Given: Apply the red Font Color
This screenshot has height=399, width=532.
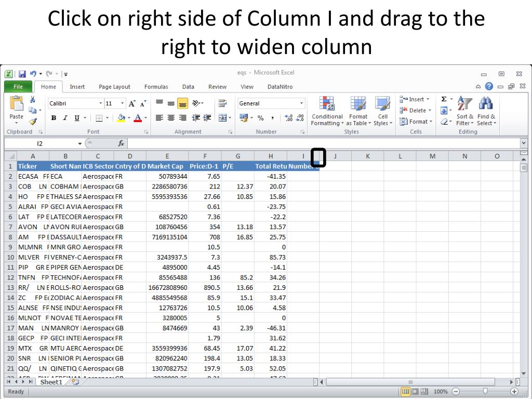Looking at the screenshot, I should click(x=138, y=118).
